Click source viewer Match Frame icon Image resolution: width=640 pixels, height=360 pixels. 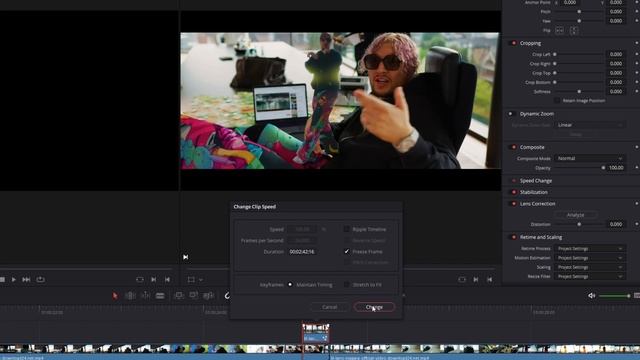pyautogui.click(x=140, y=280)
